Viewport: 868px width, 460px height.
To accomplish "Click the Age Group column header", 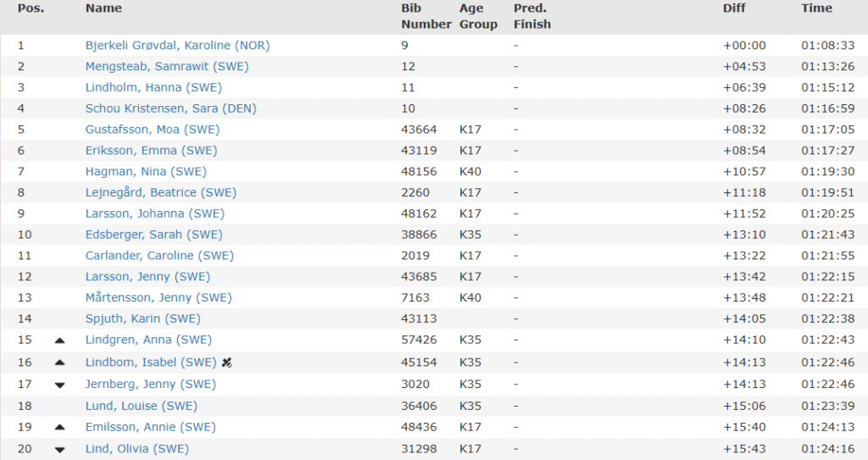I will click(x=478, y=16).
